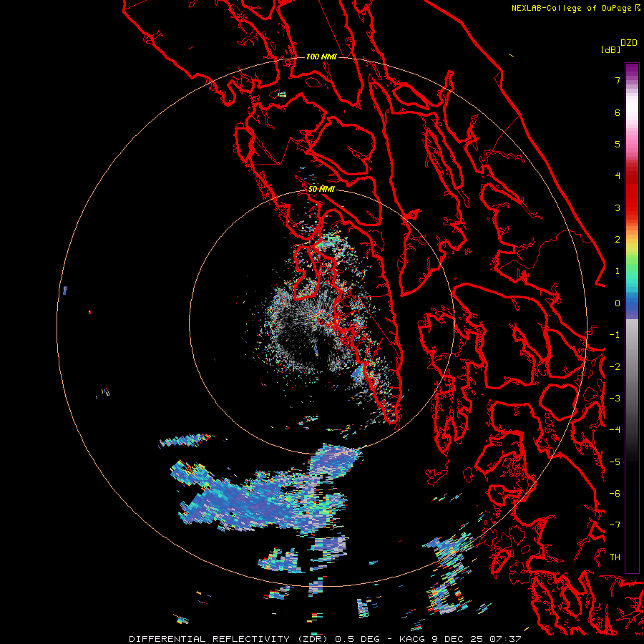Click the (ZDR) abbreviation in the caption

311,639
